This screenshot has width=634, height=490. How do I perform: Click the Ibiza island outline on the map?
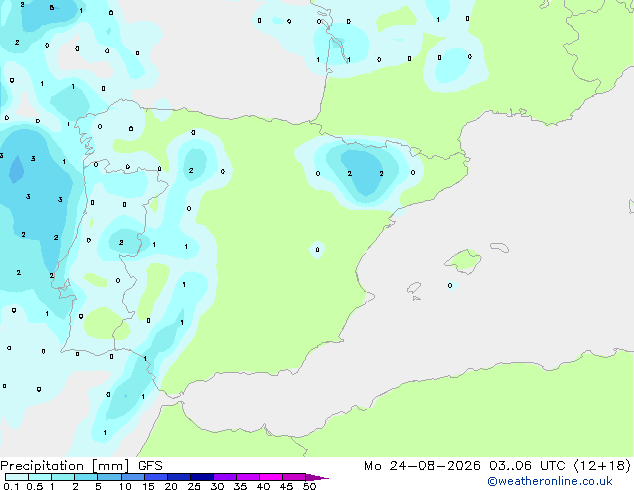[414, 288]
